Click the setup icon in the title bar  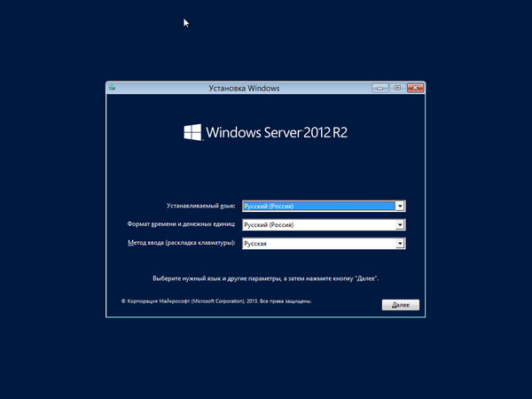tap(112, 88)
